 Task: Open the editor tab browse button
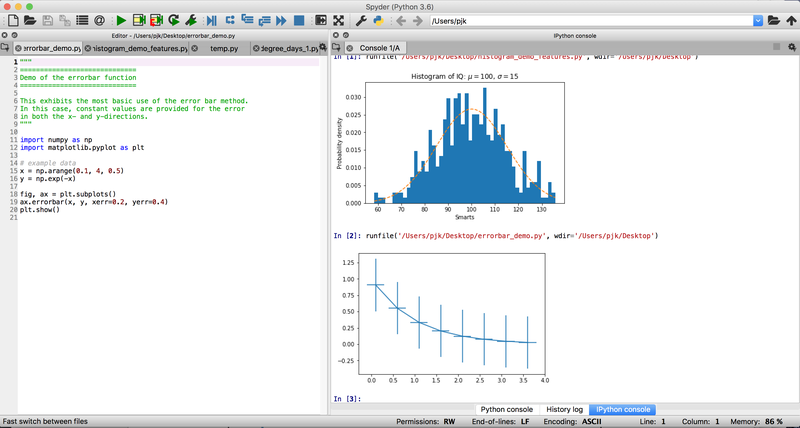coord(5,48)
